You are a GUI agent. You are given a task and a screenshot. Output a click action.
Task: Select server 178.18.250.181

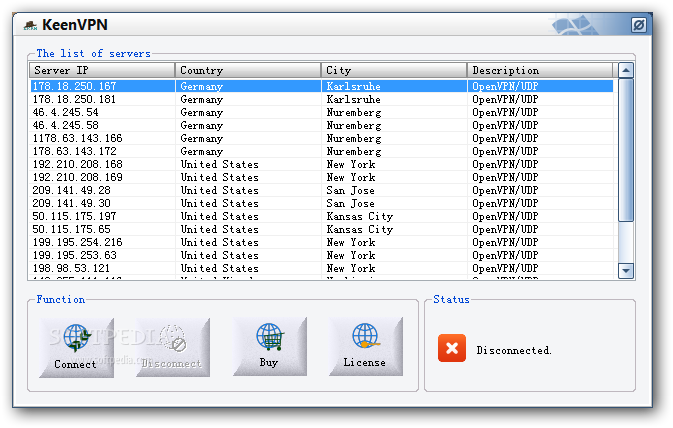pos(322,99)
